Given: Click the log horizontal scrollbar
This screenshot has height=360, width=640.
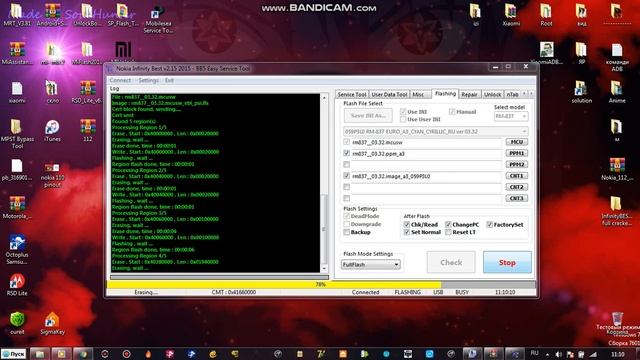Looking at the screenshot, I should 219,277.
